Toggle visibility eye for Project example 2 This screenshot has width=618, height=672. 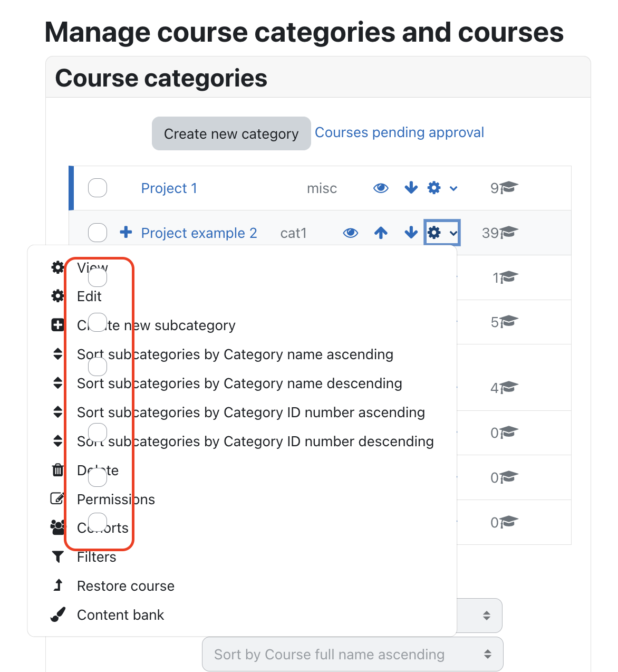click(351, 233)
